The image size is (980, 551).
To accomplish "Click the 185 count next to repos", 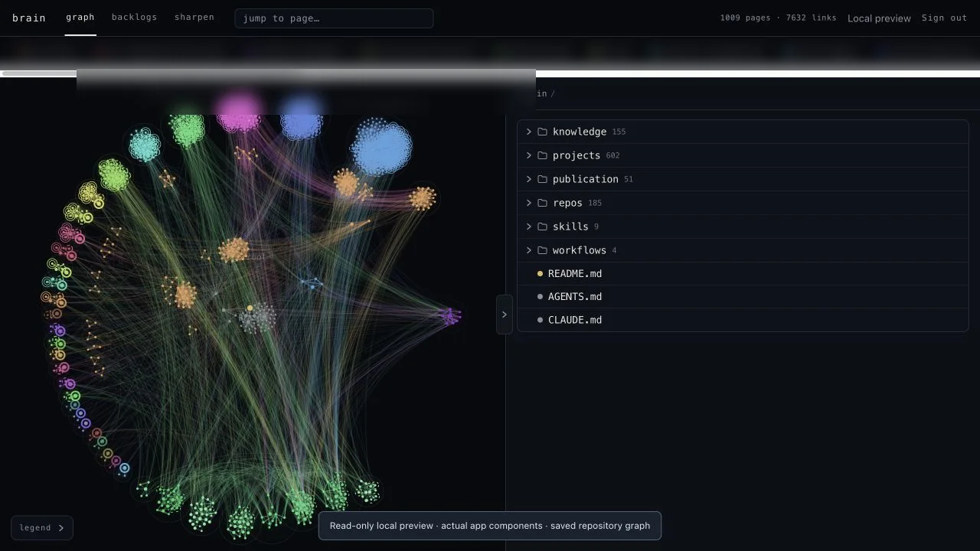I will point(595,203).
